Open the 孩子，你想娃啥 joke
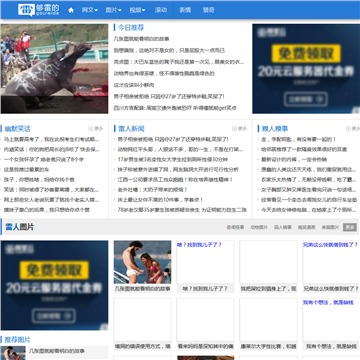 [x=39, y=179]
